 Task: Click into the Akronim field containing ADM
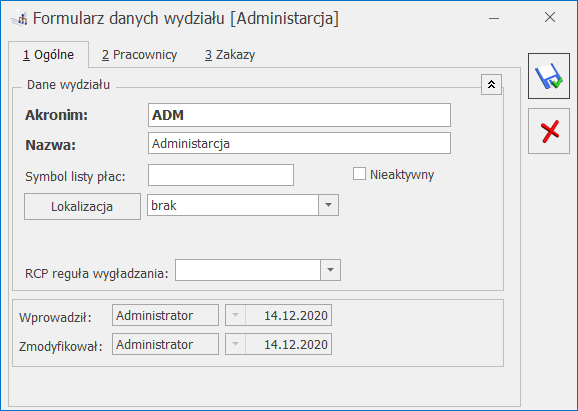(299, 115)
